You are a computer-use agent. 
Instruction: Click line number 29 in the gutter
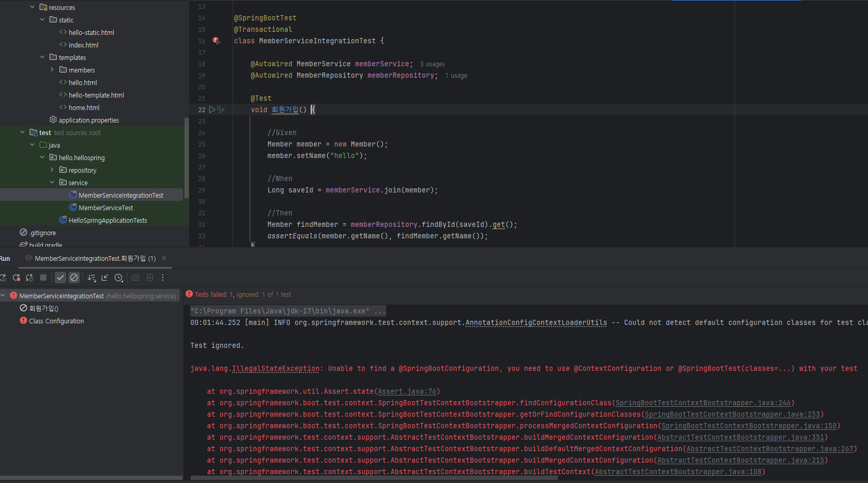pos(202,190)
